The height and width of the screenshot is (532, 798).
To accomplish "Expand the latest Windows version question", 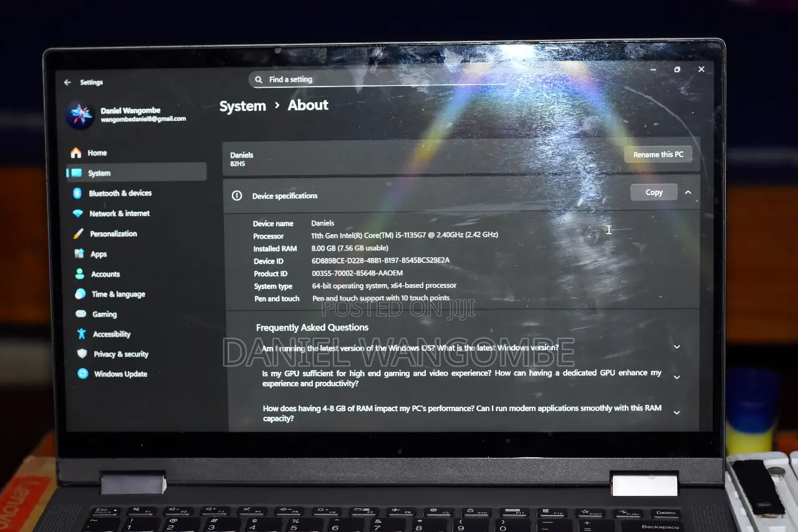I will pos(677,347).
